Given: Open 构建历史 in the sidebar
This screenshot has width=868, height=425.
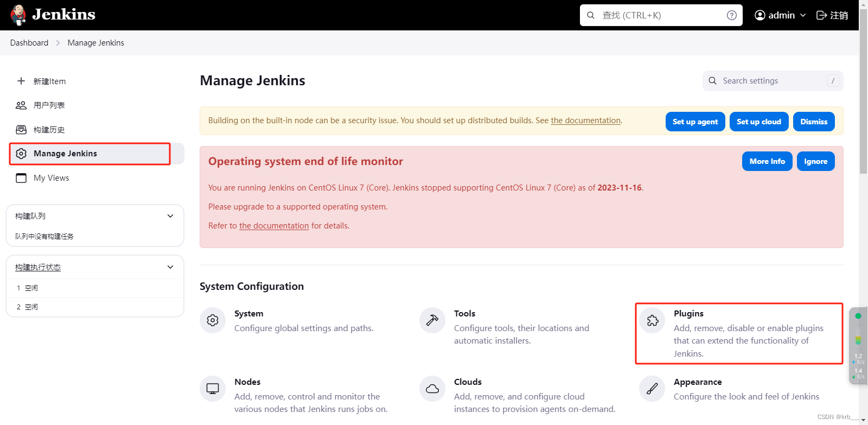Looking at the screenshot, I should 97,130.
